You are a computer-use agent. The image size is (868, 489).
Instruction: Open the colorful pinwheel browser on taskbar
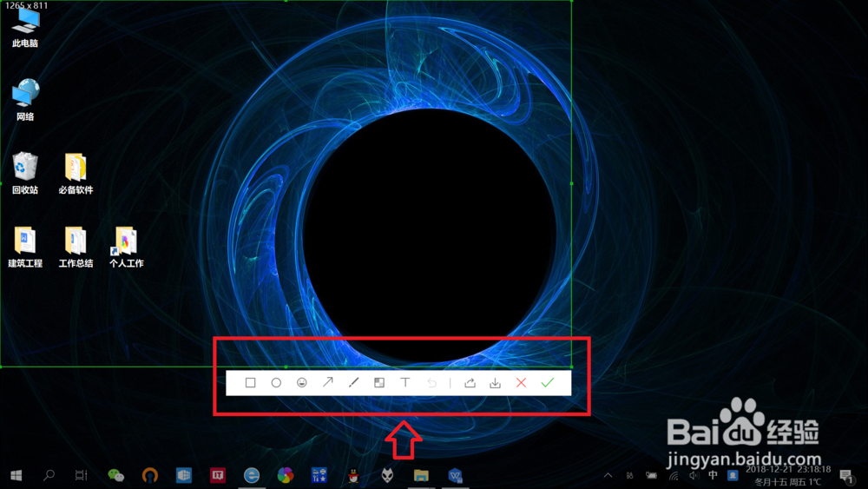click(x=286, y=475)
